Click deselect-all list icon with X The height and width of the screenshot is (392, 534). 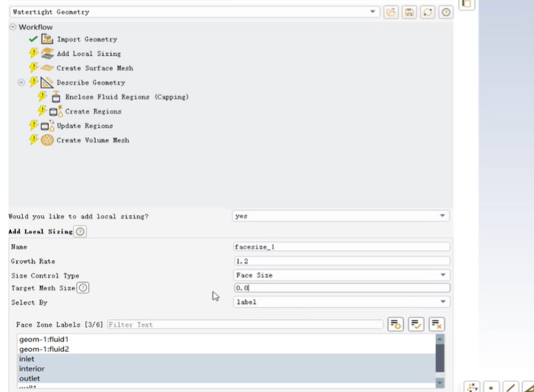(x=437, y=324)
